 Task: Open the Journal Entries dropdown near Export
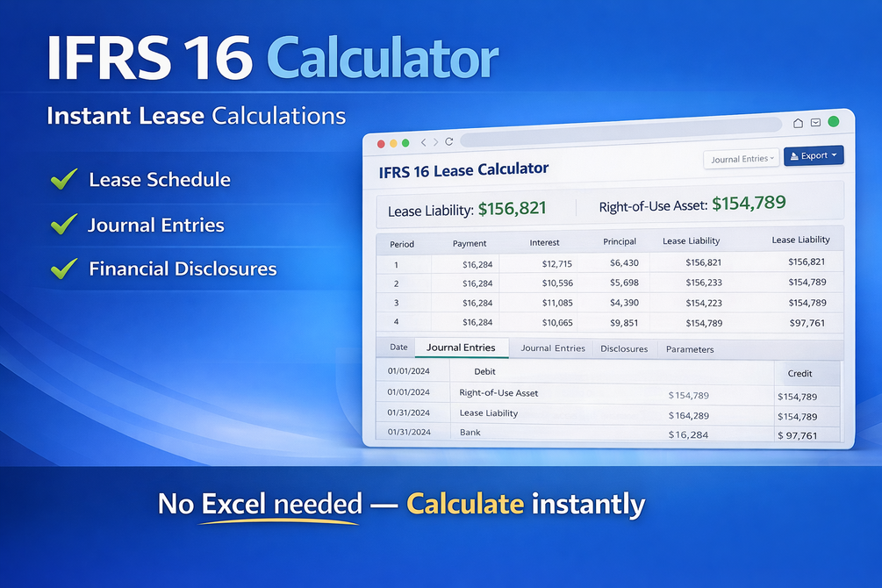pos(742,159)
